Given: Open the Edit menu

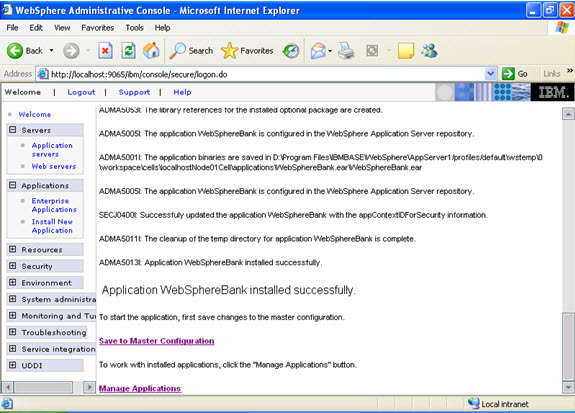Looking at the screenshot, I should click(x=36, y=28).
